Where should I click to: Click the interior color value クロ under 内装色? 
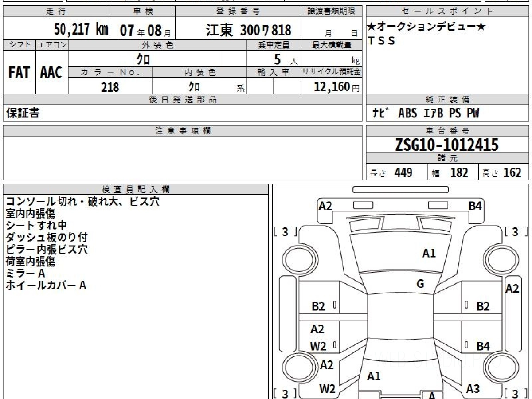[194, 86]
